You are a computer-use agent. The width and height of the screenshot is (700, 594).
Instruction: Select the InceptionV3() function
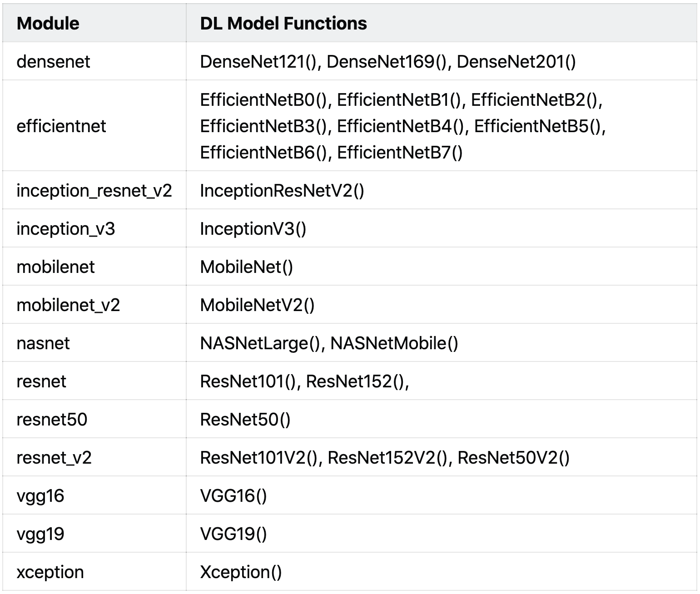pos(253,229)
